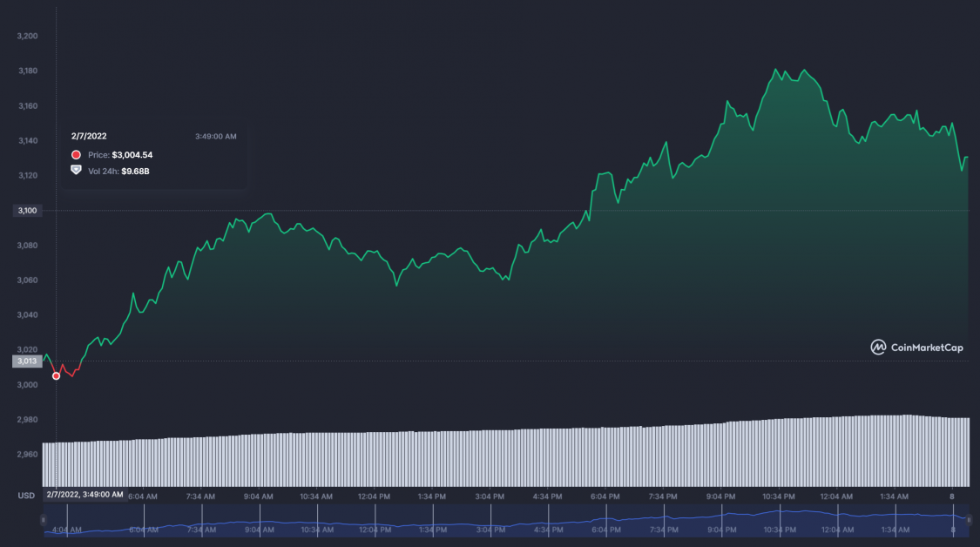This screenshot has width=980, height=547.
Task: Click the 3,120 y-axis label
Action: coord(28,176)
